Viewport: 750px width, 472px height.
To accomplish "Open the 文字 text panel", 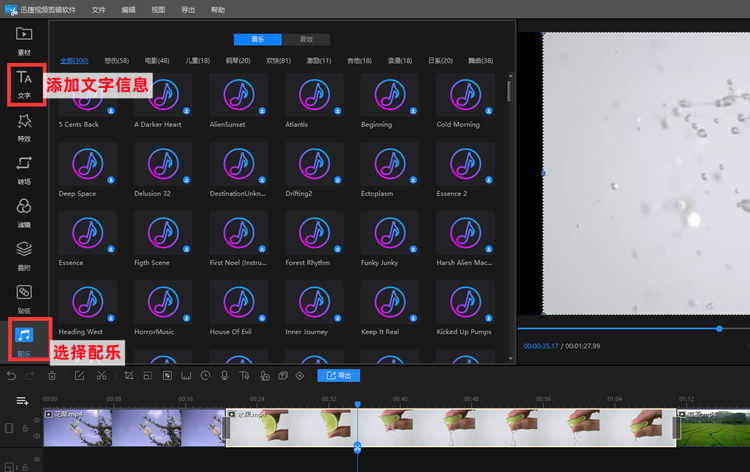I will (24, 85).
